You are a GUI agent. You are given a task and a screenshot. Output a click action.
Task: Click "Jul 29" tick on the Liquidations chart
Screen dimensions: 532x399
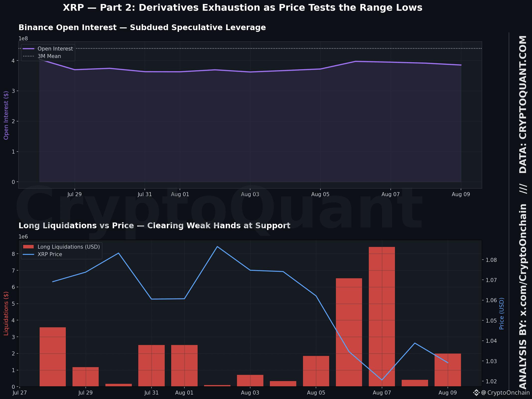point(85,393)
